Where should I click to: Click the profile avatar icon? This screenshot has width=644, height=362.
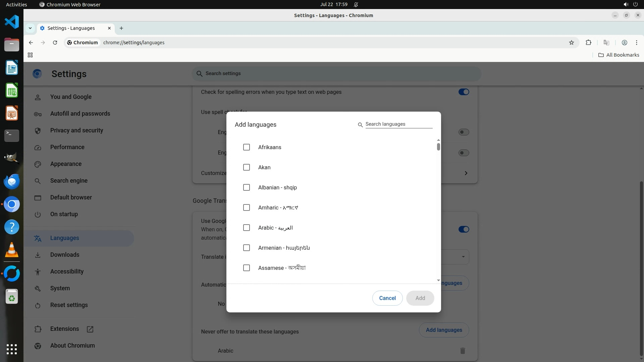click(x=624, y=43)
